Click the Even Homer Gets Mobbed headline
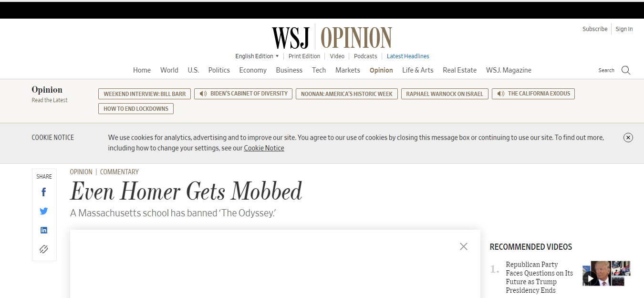The height and width of the screenshot is (298, 644). click(x=186, y=192)
